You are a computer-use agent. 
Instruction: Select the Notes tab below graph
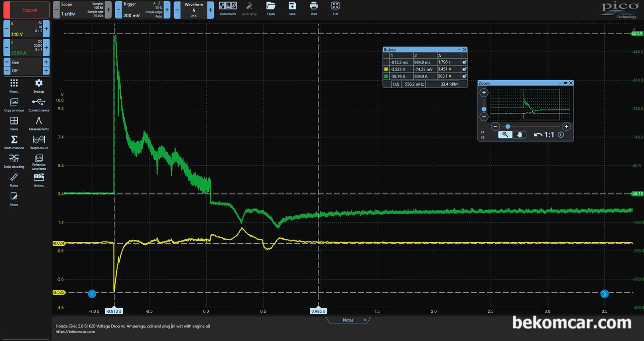(348, 320)
